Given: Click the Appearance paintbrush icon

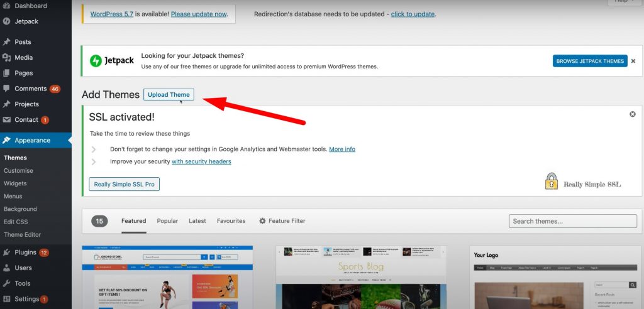Looking at the screenshot, I should (6, 140).
